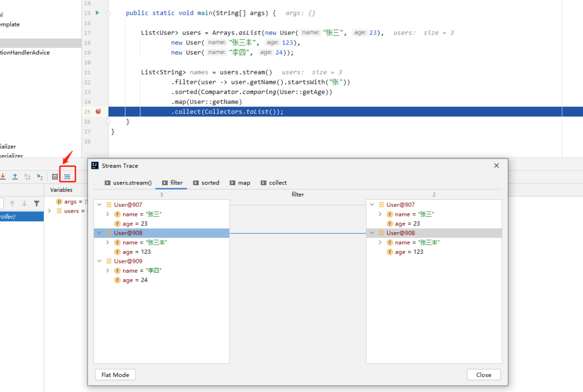This screenshot has height=392, width=583.
Task: Open the Evaluate Expression calculator icon
Action: 55,177
